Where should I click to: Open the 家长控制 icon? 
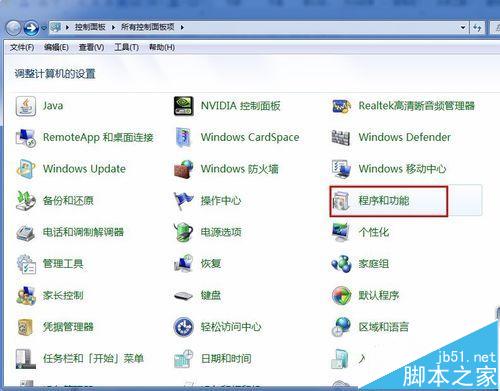[x=26, y=295]
